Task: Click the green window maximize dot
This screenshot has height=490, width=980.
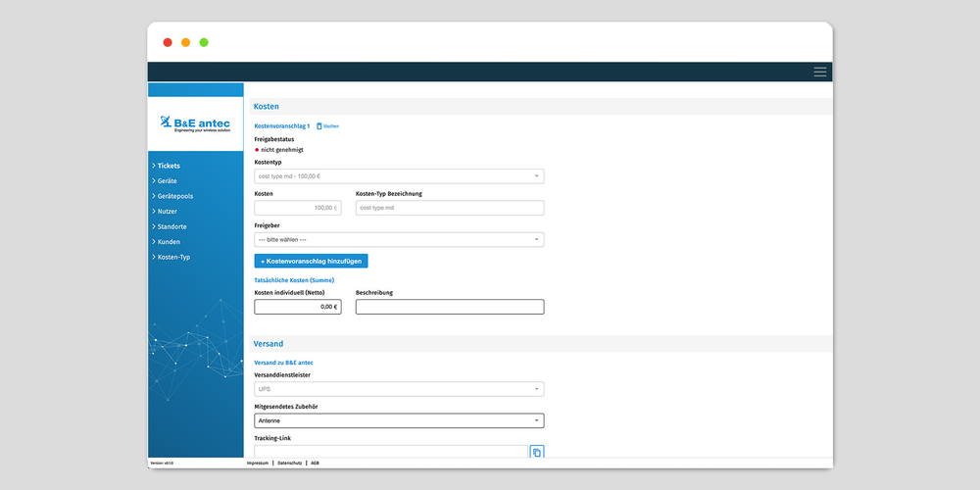Action: tap(204, 42)
